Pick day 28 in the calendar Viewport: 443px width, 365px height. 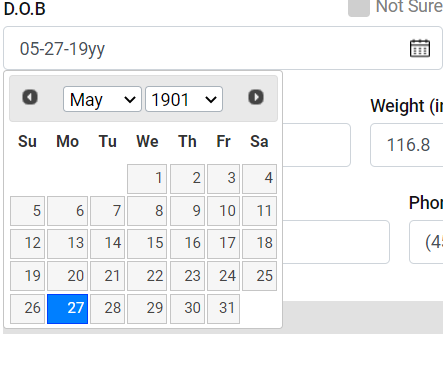[x=107, y=309]
